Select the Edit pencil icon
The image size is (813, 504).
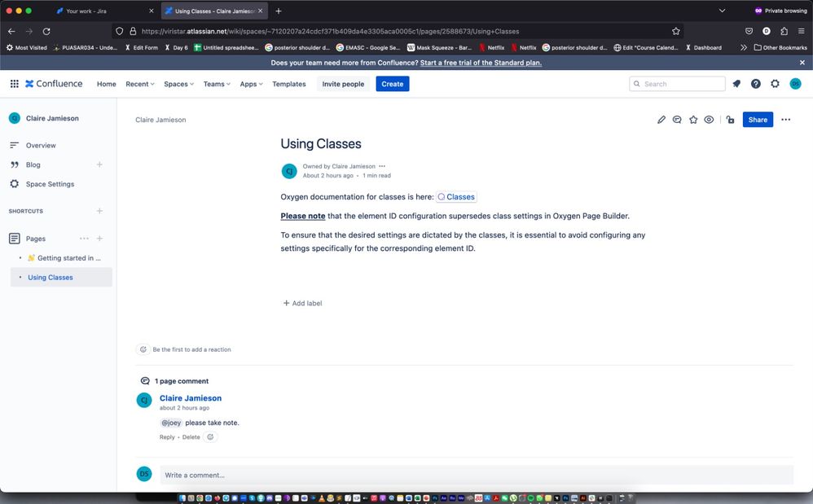pyautogui.click(x=661, y=119)
